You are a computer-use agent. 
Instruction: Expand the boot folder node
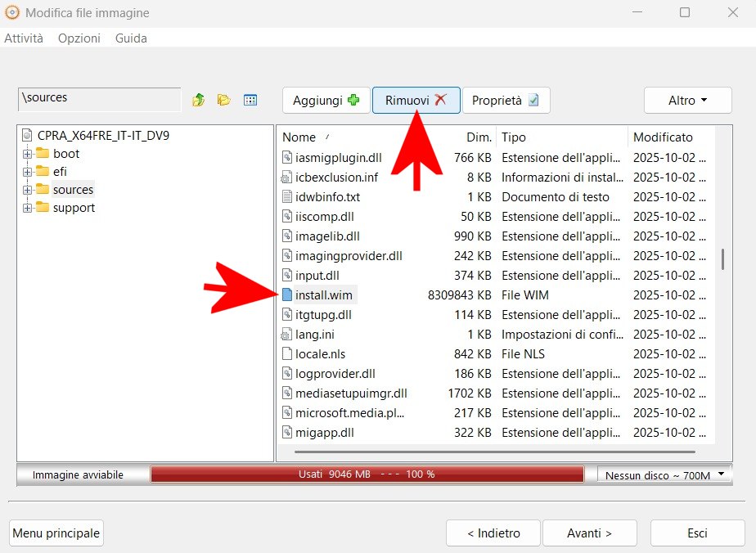pos(27,154)
